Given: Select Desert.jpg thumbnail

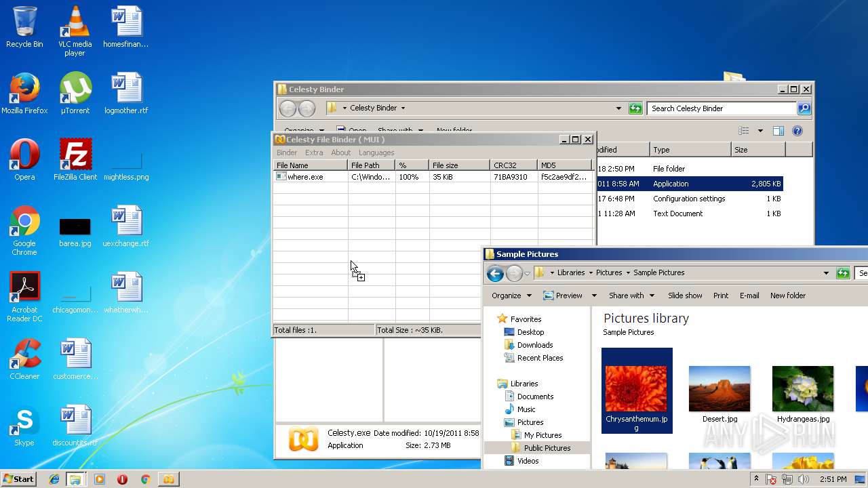Looking at the screenshot, I should pyautogui.click(x=719, y=394).
